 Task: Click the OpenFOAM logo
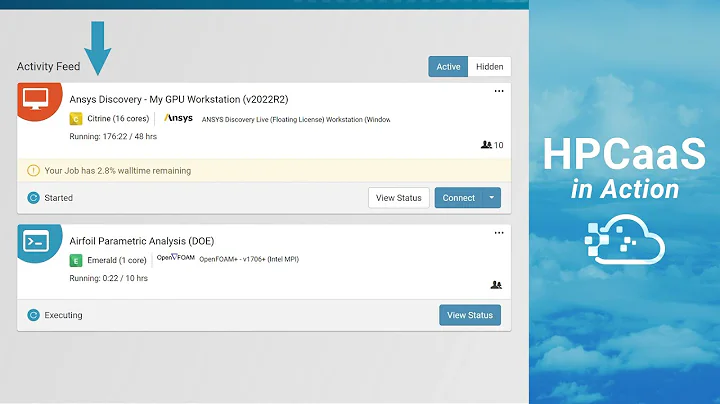[x=175, y=258]
